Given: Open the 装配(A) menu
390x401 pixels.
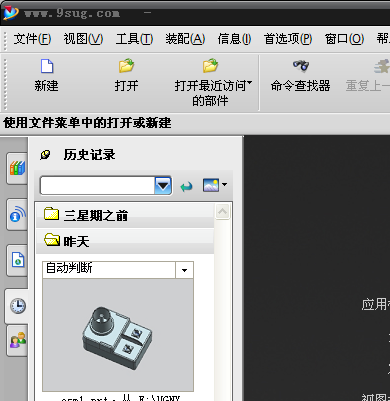Looking at the screenshot, I should click(x=185, y=39).
